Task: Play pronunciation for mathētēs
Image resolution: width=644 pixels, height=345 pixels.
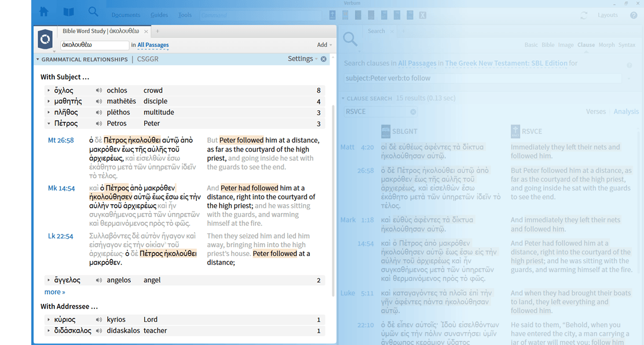Action: point(99,101)
